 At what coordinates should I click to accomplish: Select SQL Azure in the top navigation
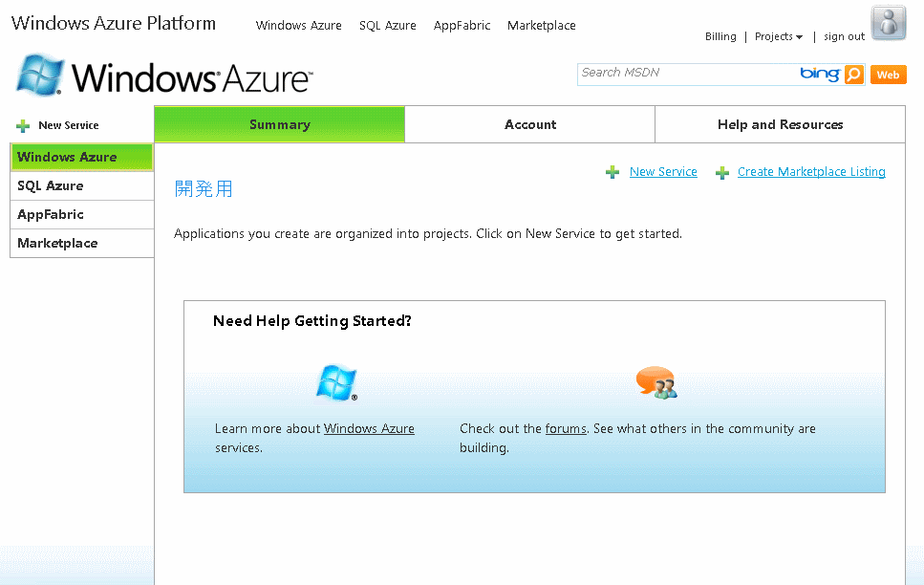[388, 26]
